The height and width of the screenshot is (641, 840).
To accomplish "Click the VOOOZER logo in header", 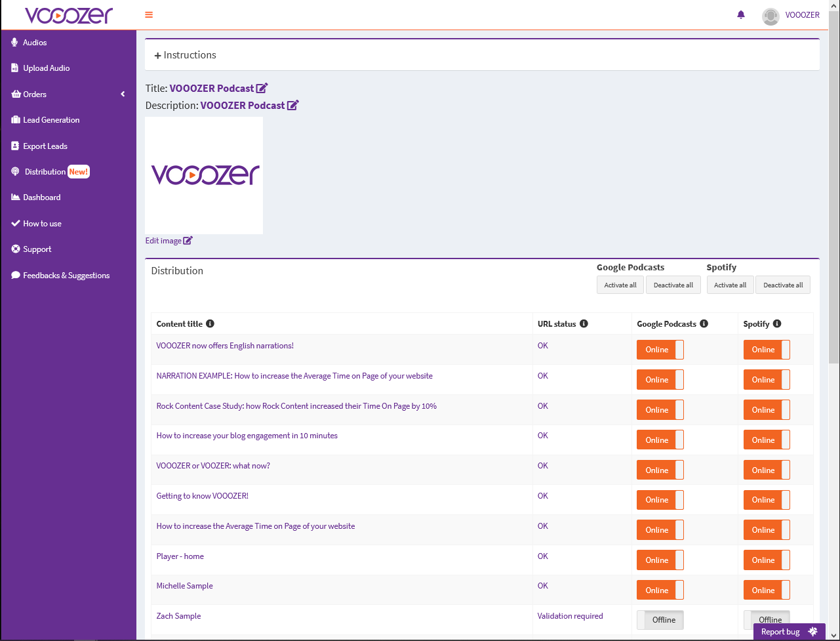I will click(x=68, y=15).
